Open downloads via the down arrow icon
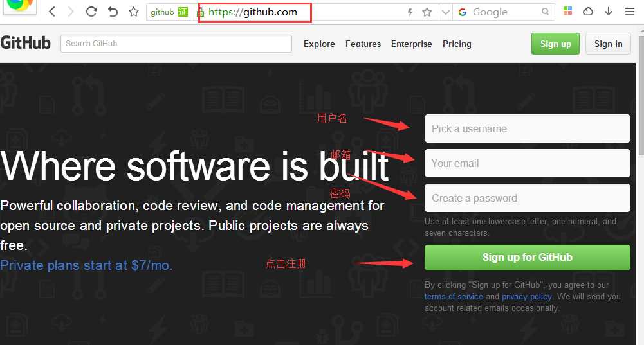The width and height of the screenshot is (644, 345). [609, 12]
